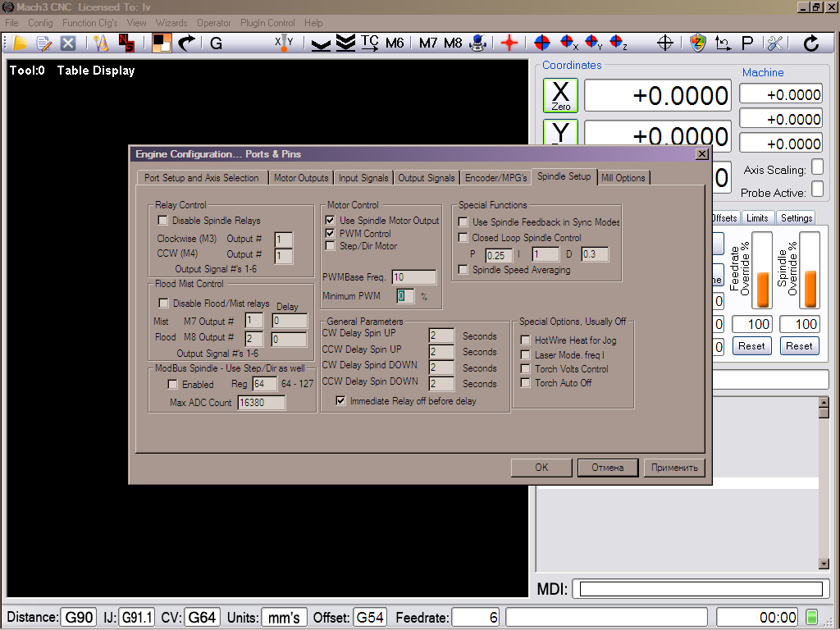Open the wizard hat icon
Image resolution: width=840 pixels, height=630 pixels.
101,43
